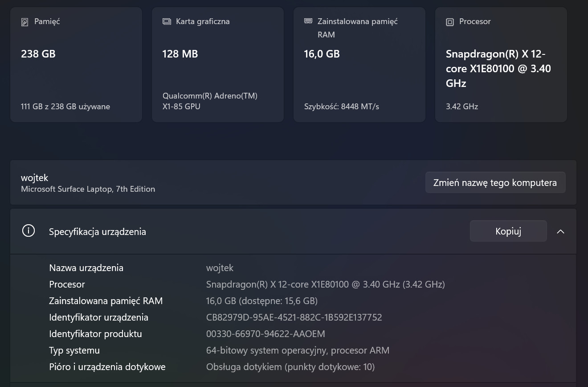Open the Pamięć 238 GB storage card
This screenshot has height=387, width=588.
[x=76, y=65]
